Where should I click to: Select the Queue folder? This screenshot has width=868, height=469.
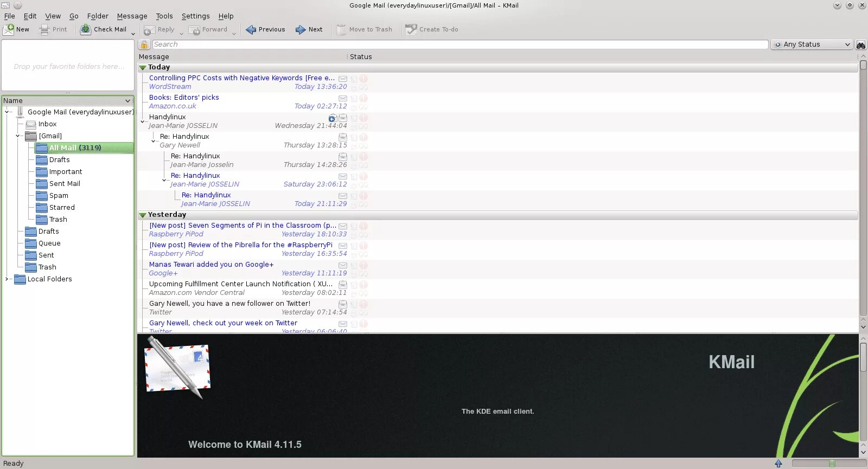coord(49,243)
